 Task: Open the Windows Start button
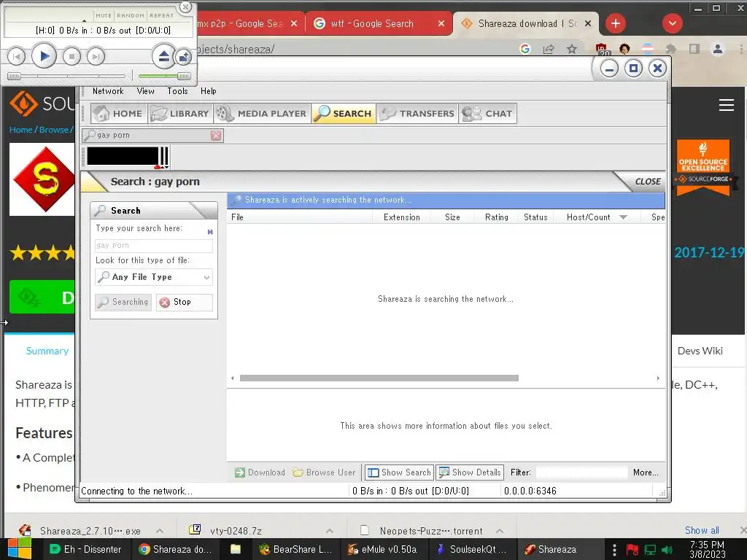tap(19, 549)
